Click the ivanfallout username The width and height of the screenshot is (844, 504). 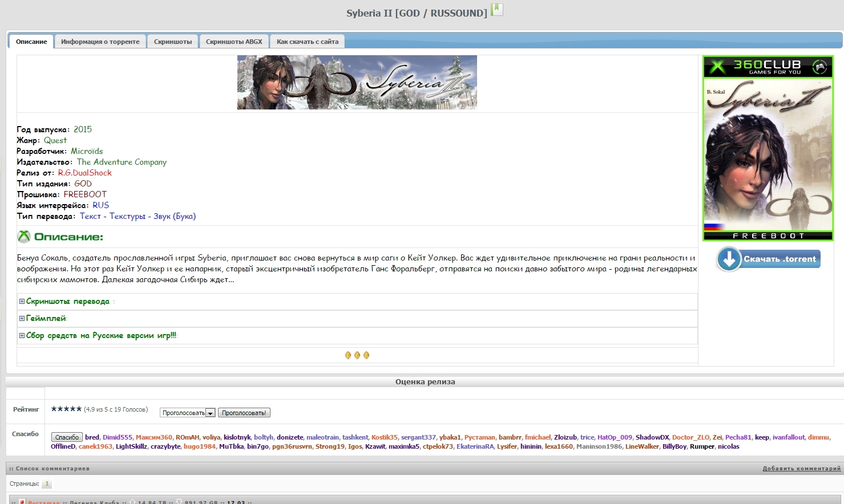pos(789,437)
